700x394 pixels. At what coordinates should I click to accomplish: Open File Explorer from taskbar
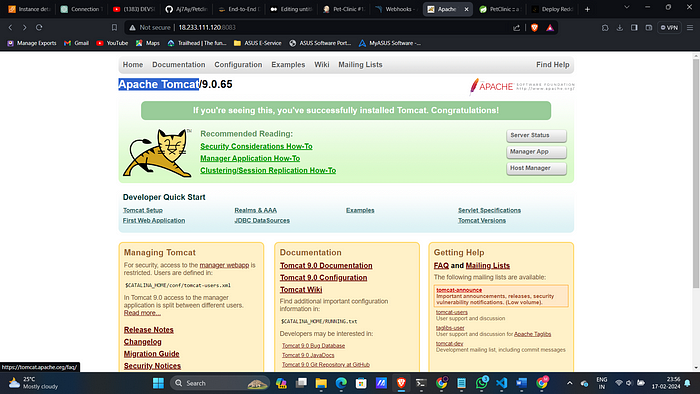click(x=321, y=383)
